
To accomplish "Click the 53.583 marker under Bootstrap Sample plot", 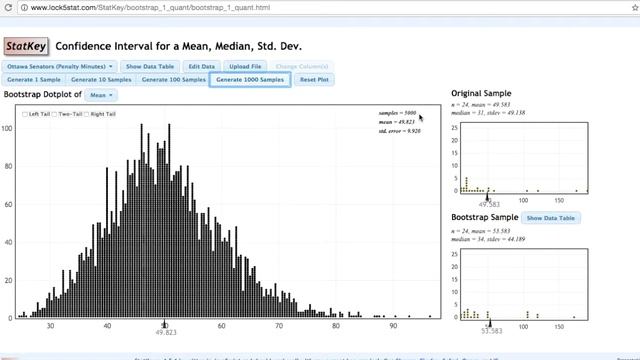I will 491,331.
